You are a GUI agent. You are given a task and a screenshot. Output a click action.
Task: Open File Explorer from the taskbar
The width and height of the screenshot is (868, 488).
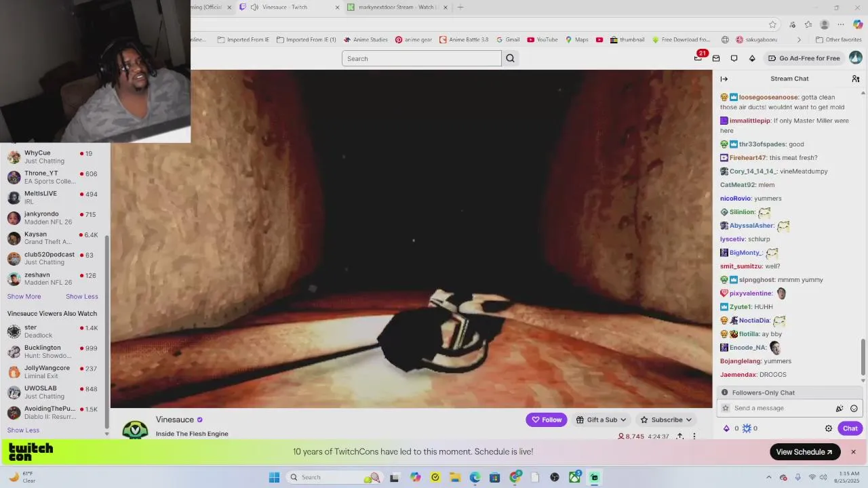pyautogui.click(x=455, y=477)
